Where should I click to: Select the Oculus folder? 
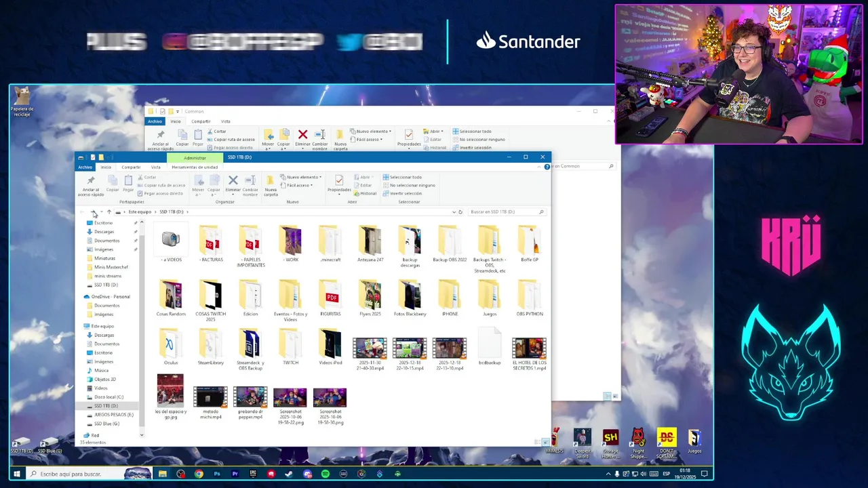[171, 347]
